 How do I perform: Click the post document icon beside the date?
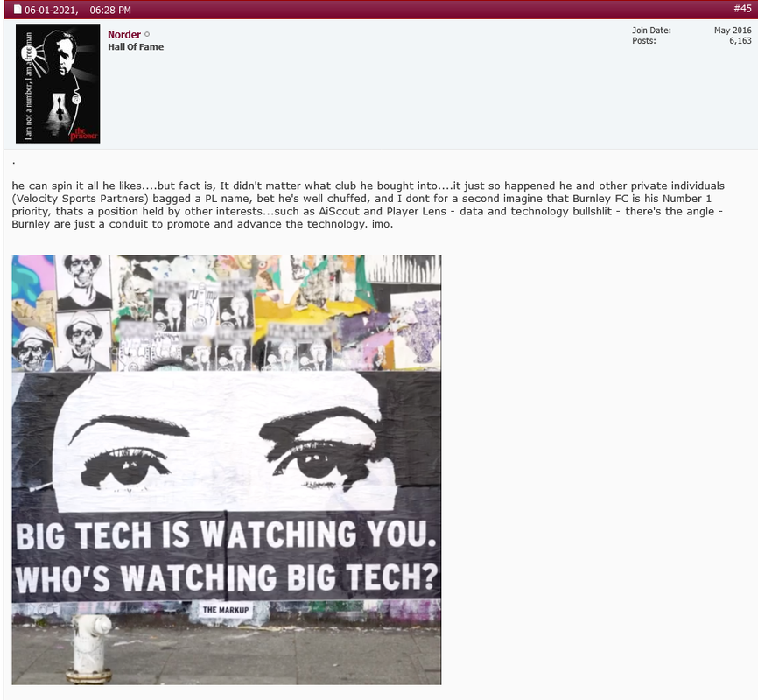click(18, 9)
